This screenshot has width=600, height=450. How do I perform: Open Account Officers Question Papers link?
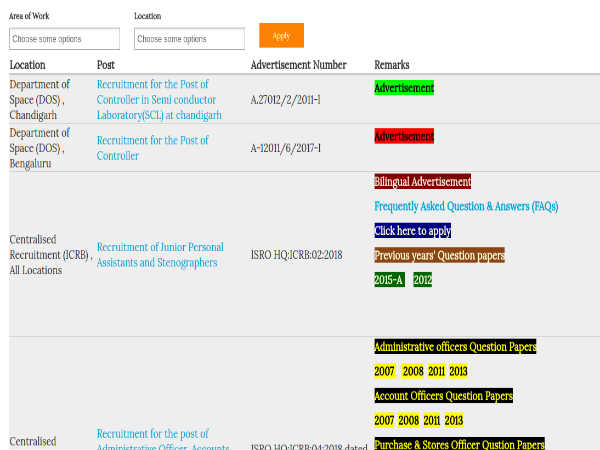443,396
